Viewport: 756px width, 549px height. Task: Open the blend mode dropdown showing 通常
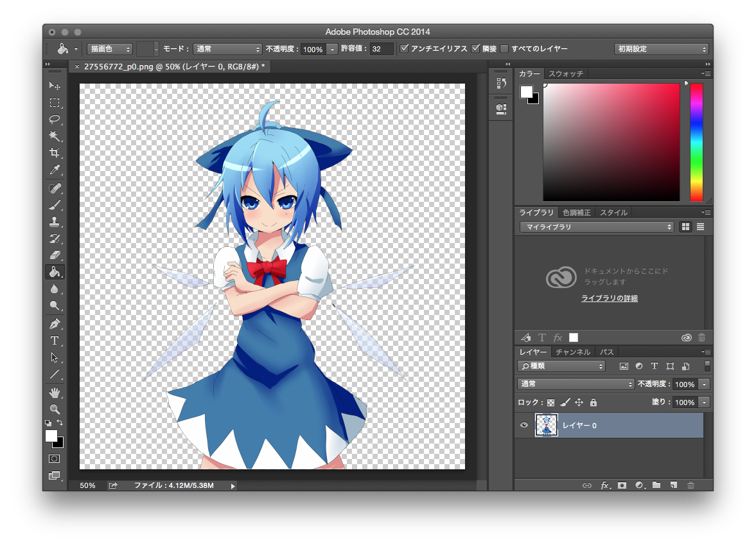pos(575,384)
